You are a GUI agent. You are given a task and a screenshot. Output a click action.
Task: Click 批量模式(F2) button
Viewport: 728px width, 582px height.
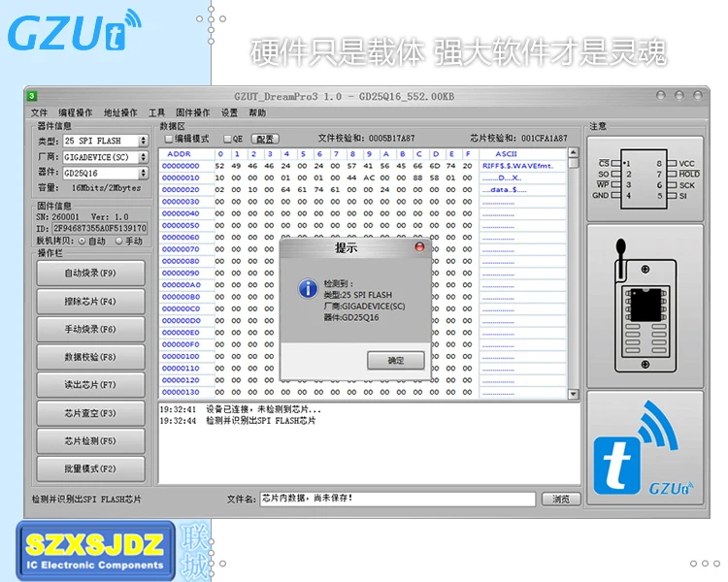90,469
